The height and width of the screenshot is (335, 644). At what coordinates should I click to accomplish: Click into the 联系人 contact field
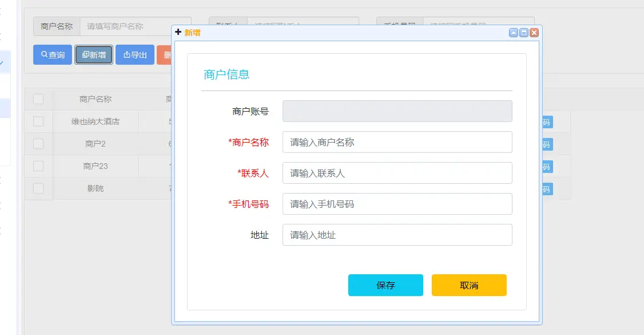tap(397, 173)
